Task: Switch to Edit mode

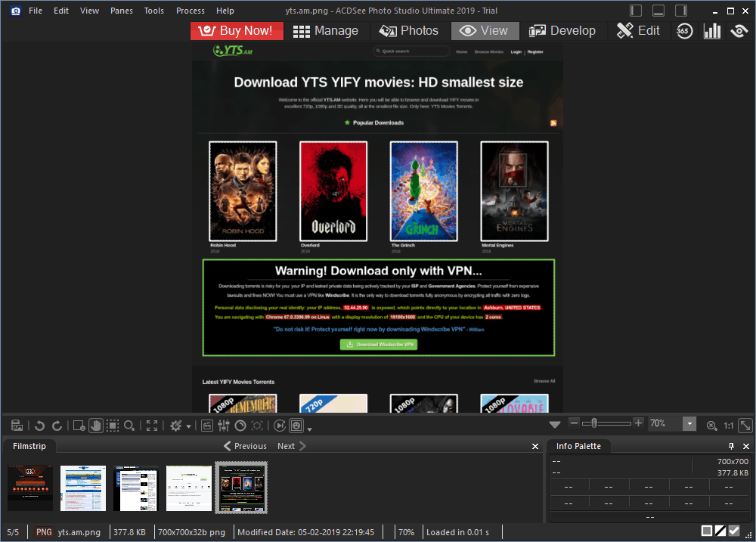Action: pyautogui.click(x=638, y=31)
